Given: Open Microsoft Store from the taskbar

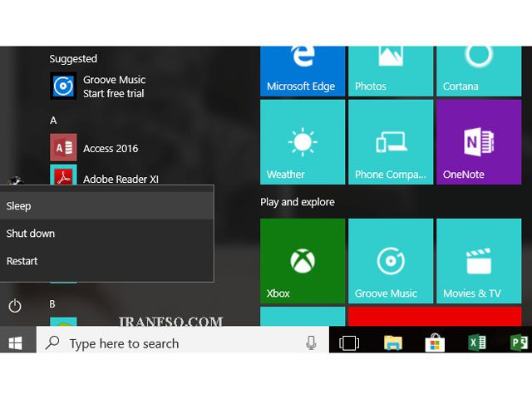Looking at the screenshot, I should click(435, 342).
